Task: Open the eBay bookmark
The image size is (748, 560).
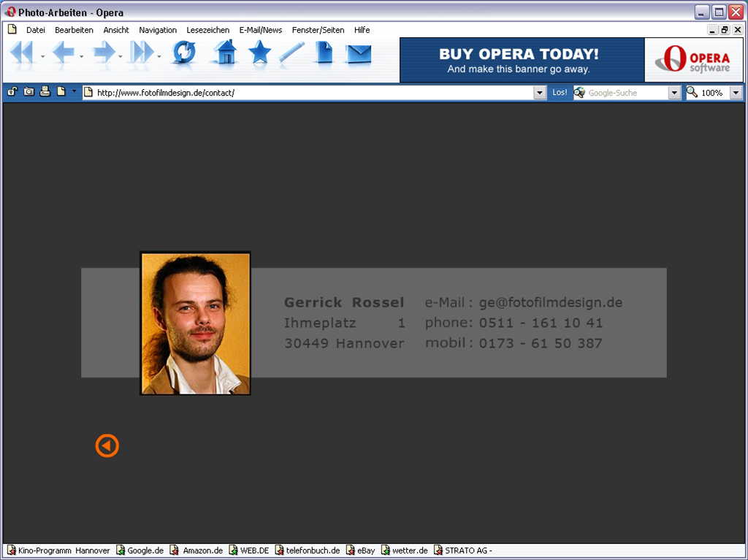Action: pos(361,551)
